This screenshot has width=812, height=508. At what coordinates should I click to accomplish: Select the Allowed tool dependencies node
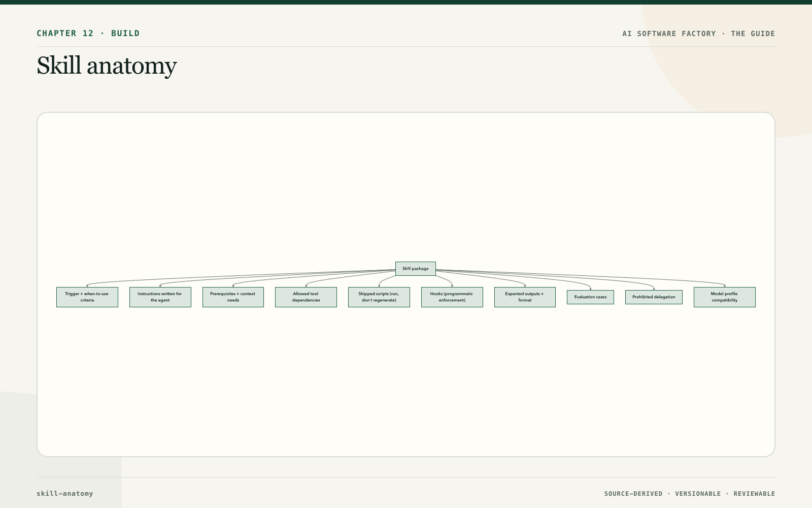coord(306,297)
